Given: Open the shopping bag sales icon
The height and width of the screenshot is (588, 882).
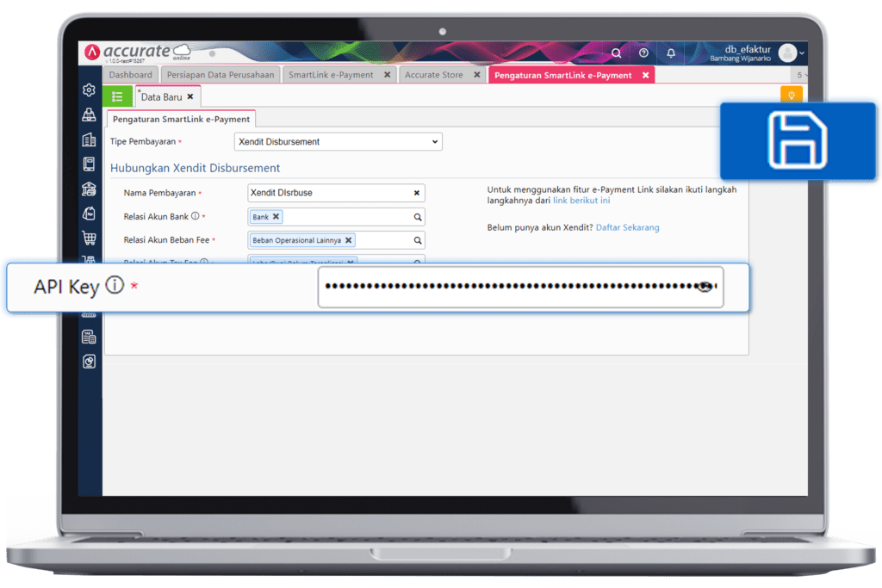Looking at the screenshot, I should [89, 213].
